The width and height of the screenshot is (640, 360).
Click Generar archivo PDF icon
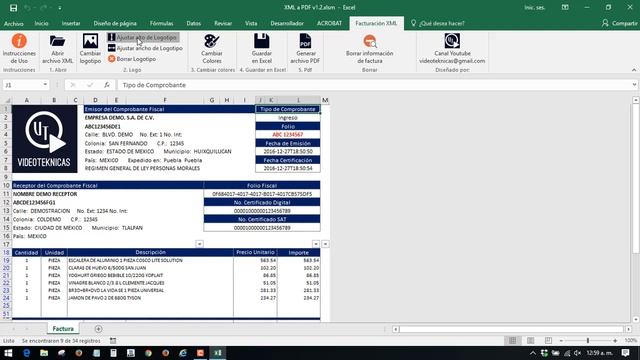pyautogui.click(x=305, y=41)
